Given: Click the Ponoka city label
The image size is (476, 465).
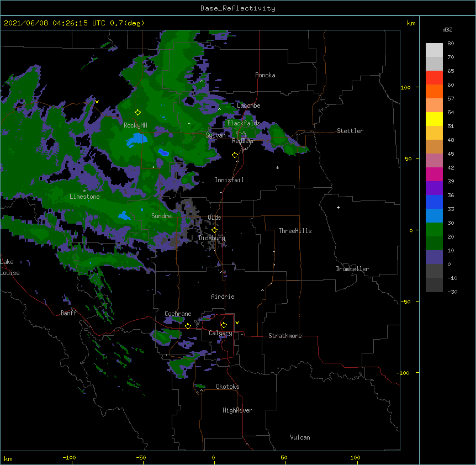Looking at the screenshot, I should (265, 75).
